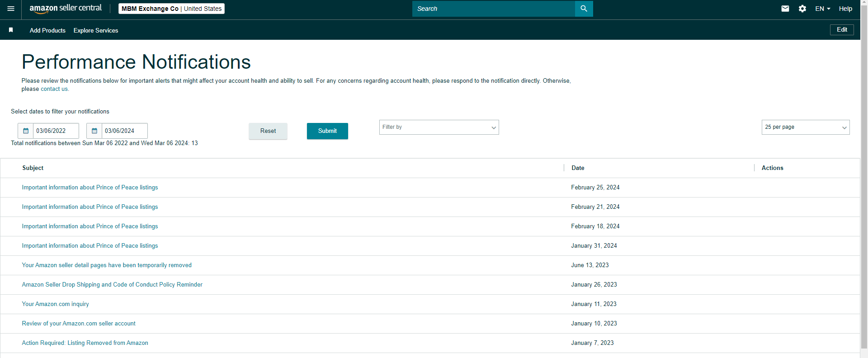Open the MBM Exchange Co account switcher
The image size is (868, 358).
click(171, 9)
